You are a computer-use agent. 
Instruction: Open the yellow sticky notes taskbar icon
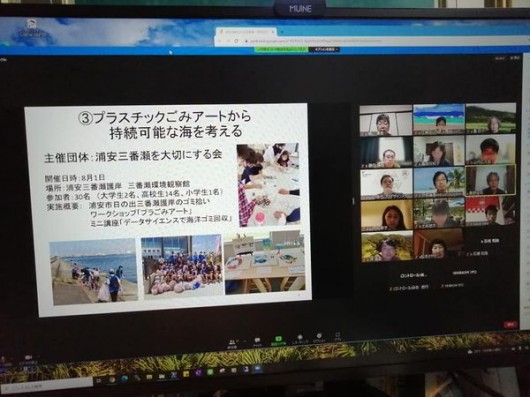[x=186, y=374]
